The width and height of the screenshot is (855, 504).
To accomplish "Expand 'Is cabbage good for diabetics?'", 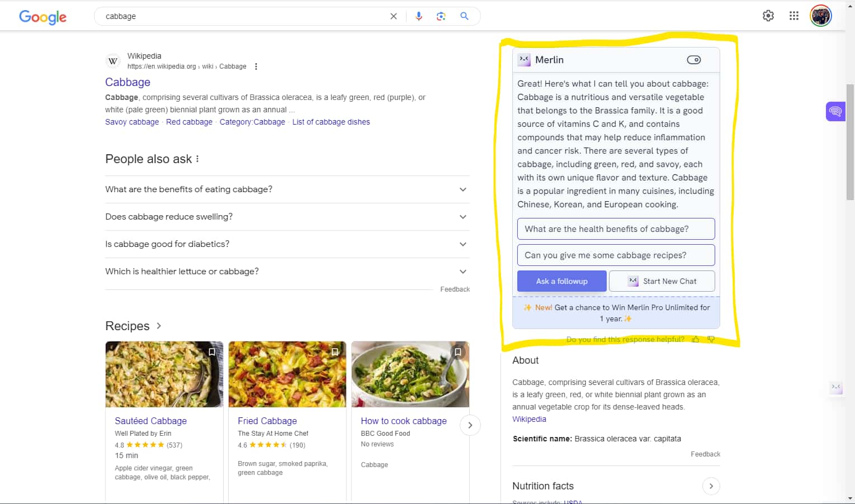I will [287, 244].
